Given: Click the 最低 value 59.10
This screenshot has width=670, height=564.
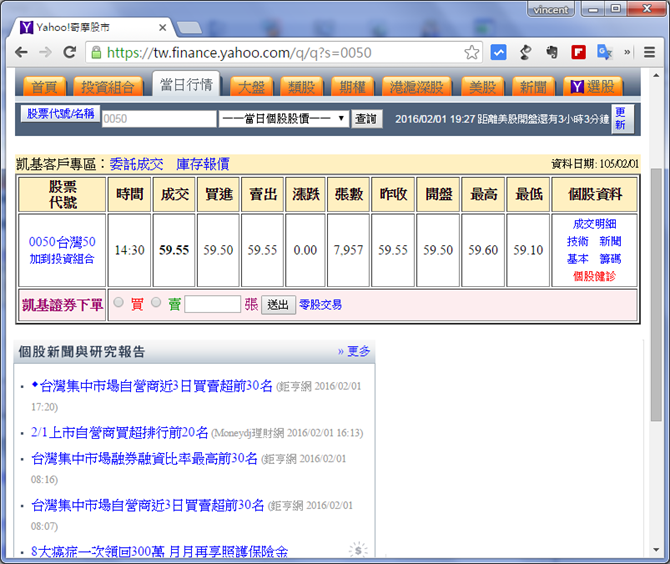Looking at the screenshot, I should click(x=528, y=250).
